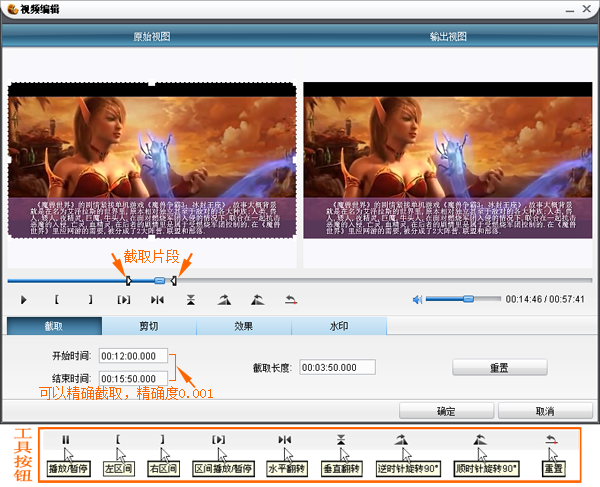The height and width of the screenshot is (487, 600).
Task: Click the original video preview
Action: (x=152, y=160)
